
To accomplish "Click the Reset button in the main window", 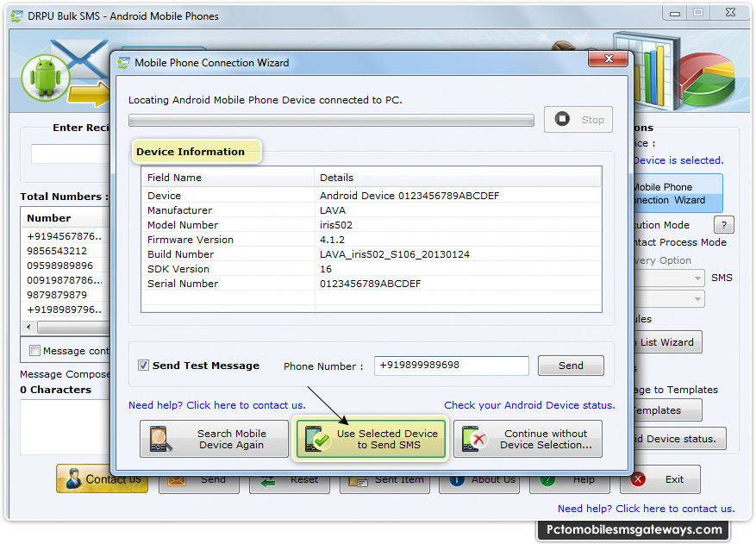I will pyautogui.click(x=290, y=484).
